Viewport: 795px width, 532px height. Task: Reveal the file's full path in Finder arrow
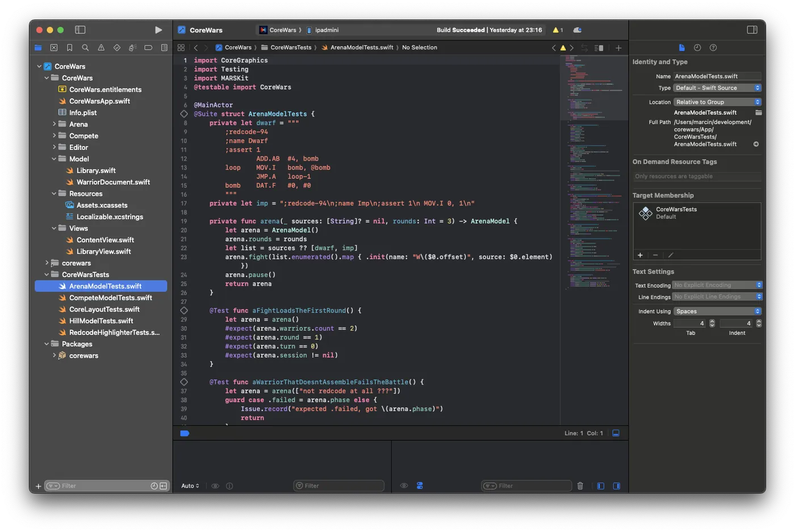756,144
